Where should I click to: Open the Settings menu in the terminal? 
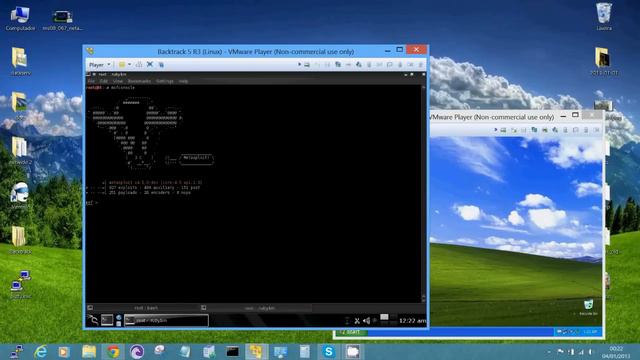pyautogui.click(x=165, y=81)
